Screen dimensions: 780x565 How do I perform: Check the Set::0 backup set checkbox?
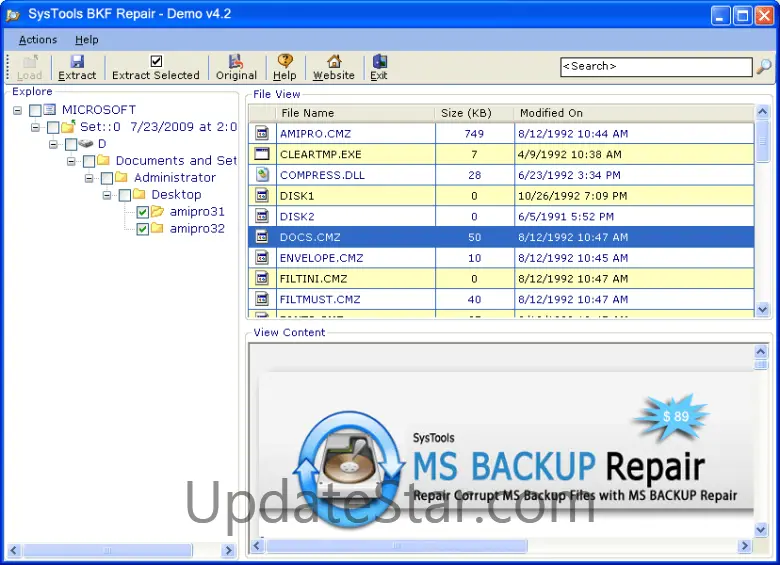[x=53, y=127]
